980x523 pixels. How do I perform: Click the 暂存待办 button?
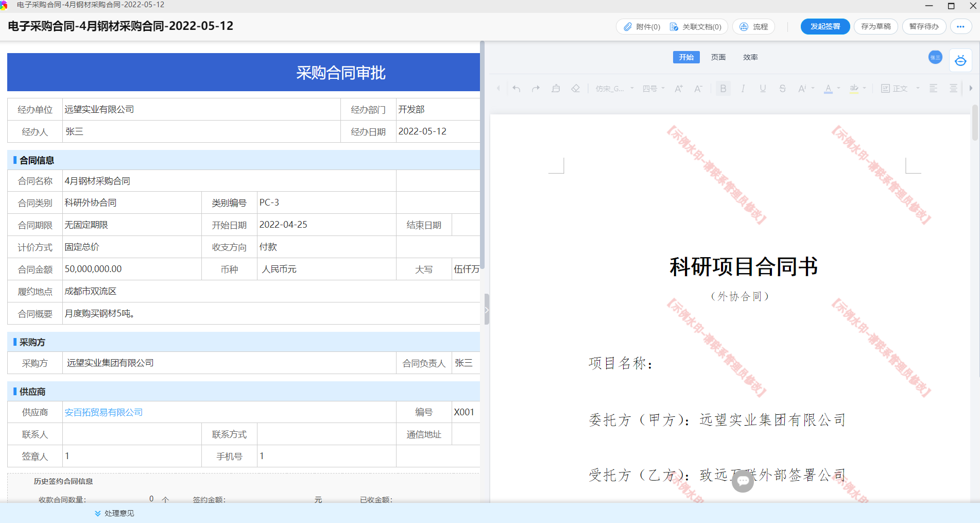(924, 26)
